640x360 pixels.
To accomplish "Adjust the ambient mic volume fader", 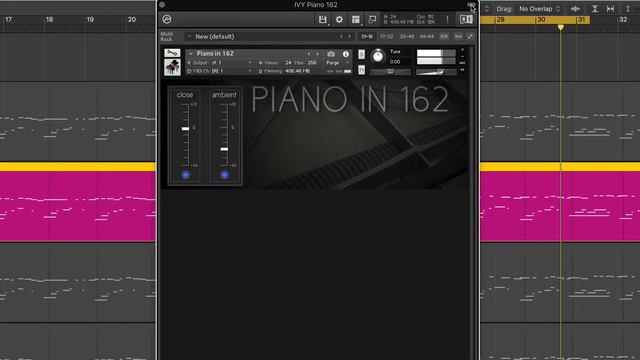I will point(224,149).
